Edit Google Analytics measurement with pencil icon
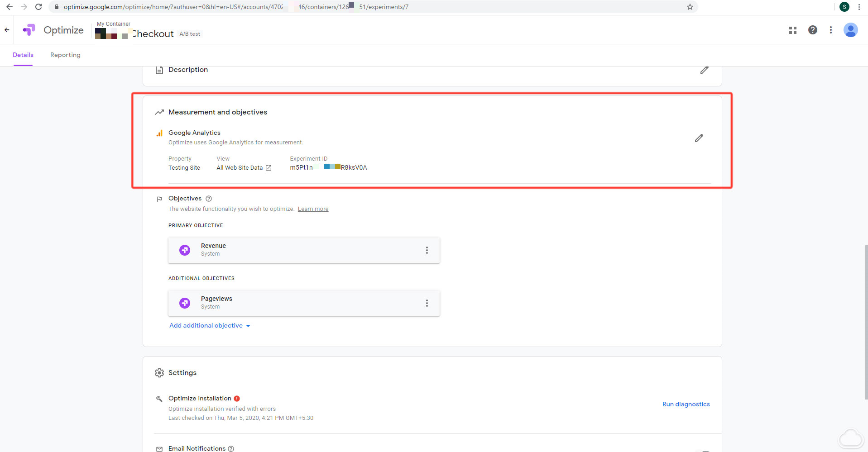 point(699,138)
